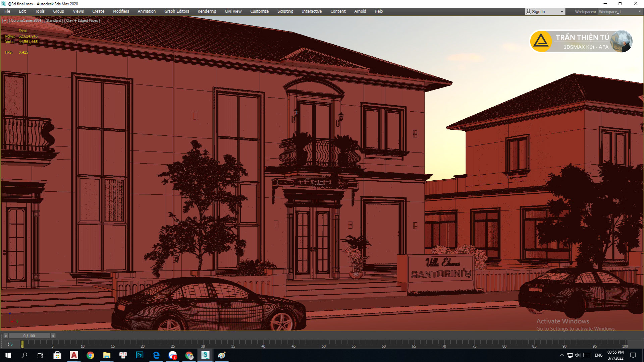Open the viewport [+] general menu

pyautogui.click(x=5, y=20)
